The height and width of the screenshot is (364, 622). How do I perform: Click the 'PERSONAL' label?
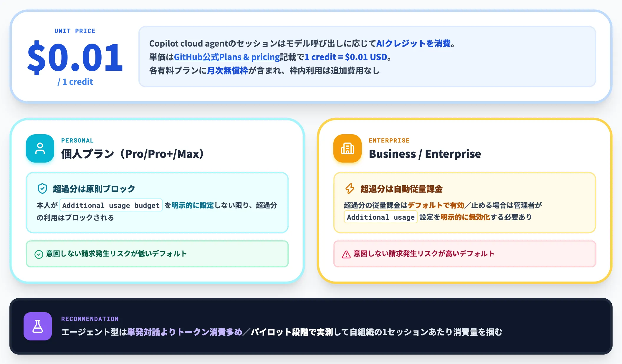[77, 140]
